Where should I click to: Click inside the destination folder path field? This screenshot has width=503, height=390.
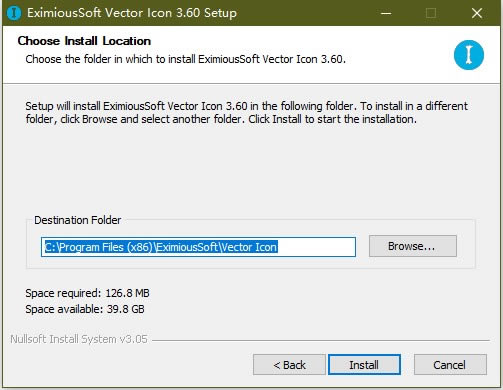tap(198, 247)
